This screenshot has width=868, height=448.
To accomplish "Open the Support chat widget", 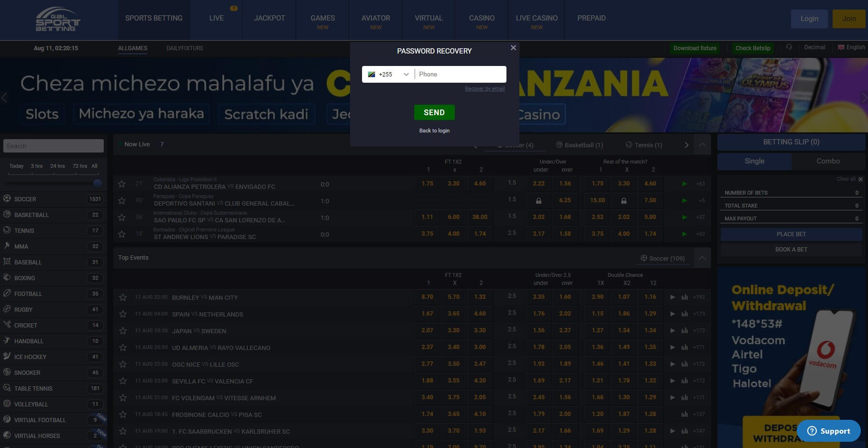I will click(x=828, y=431).
